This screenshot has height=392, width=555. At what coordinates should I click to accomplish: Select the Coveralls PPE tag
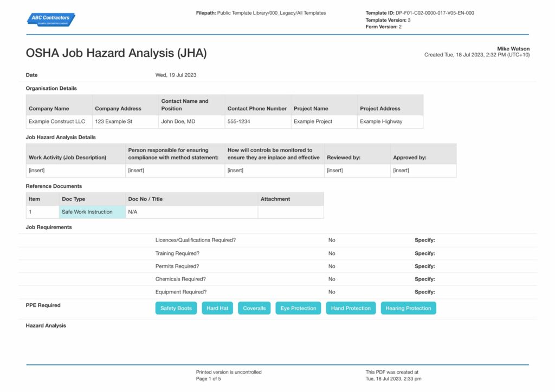(254, 308)
